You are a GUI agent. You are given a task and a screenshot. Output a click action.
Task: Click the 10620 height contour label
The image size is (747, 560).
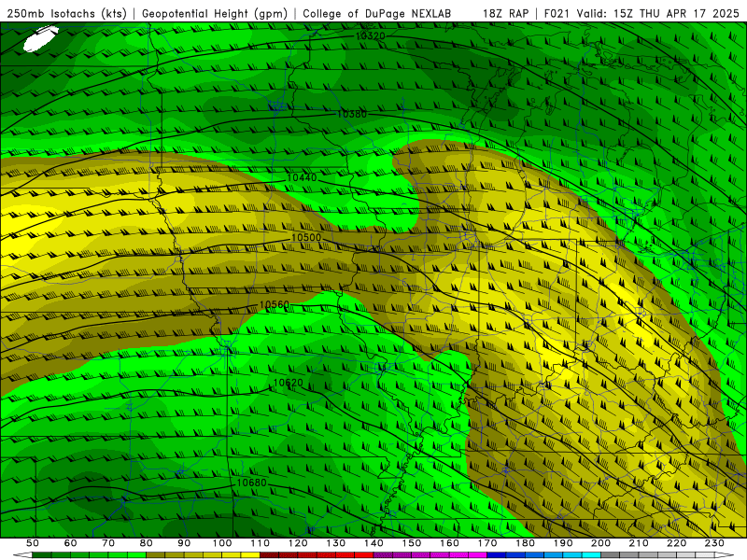(289, 383)
